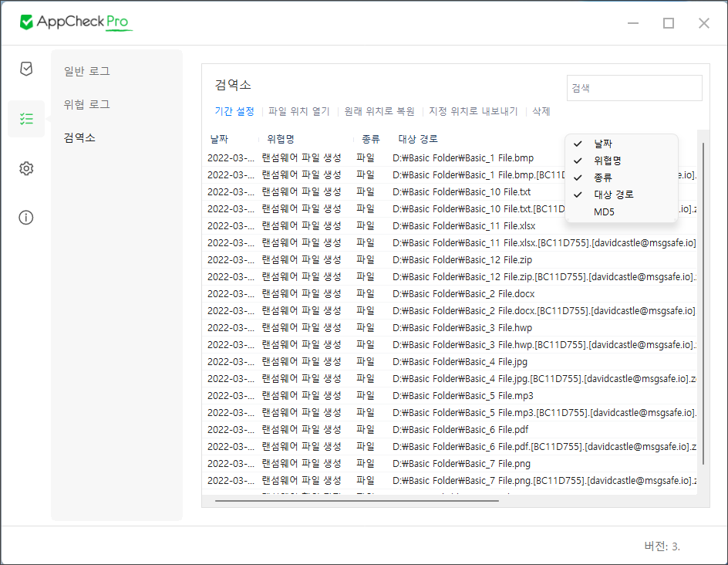
Task: Select the log checklist icon in sidebar
Action: 26,119
